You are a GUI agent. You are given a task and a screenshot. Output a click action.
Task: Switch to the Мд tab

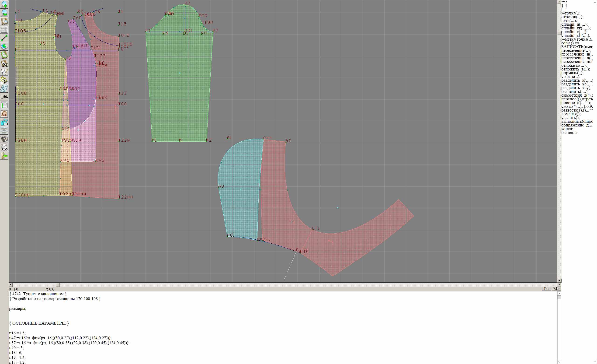(556, 289)
